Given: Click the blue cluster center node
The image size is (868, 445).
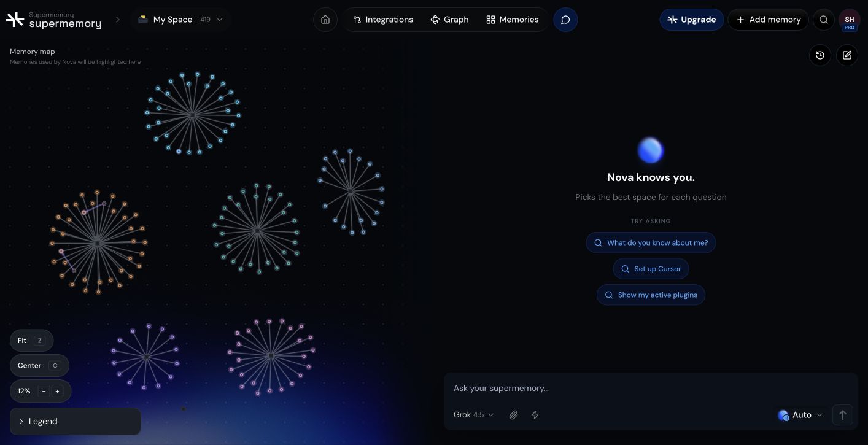Looking at the screenshot, I should click(x=192, y=115).
